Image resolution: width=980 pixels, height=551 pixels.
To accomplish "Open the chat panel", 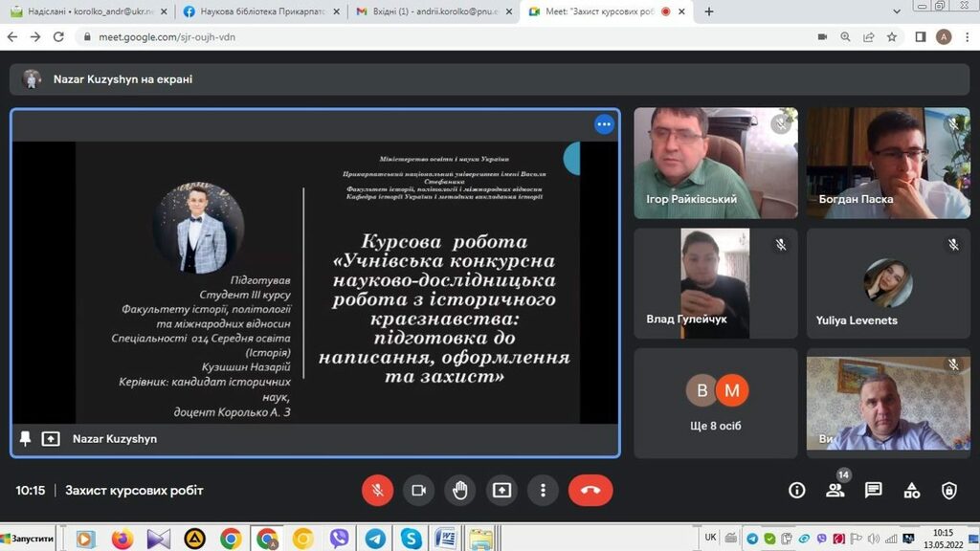I will pyautogui.click(x=873, y=491).
